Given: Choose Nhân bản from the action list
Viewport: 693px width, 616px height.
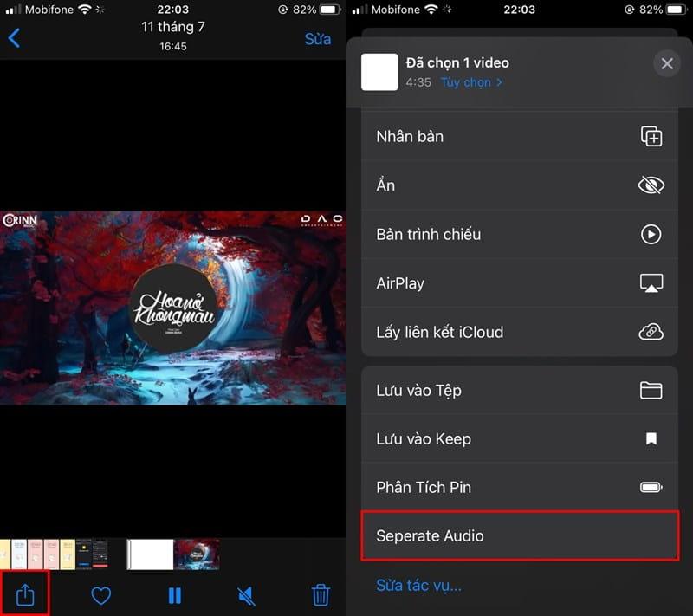Looking at the screenshot, I should pyautogui.click(x=410, y=136).
